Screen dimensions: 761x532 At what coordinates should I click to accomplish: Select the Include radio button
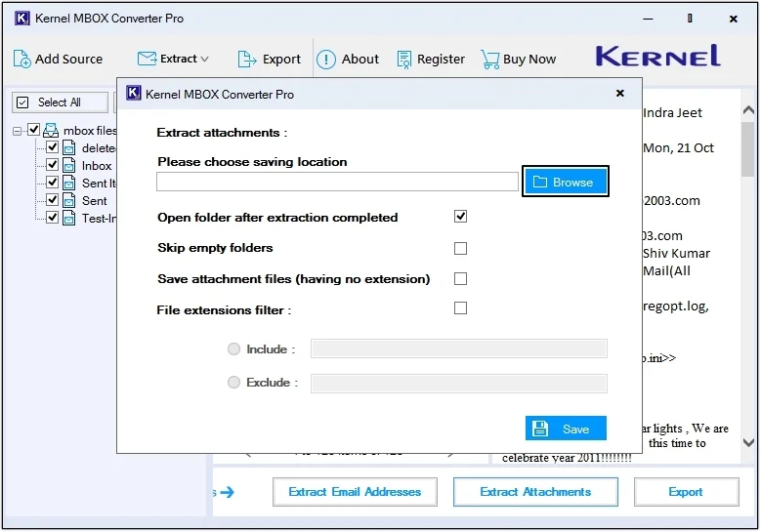[x=233, y=349]
